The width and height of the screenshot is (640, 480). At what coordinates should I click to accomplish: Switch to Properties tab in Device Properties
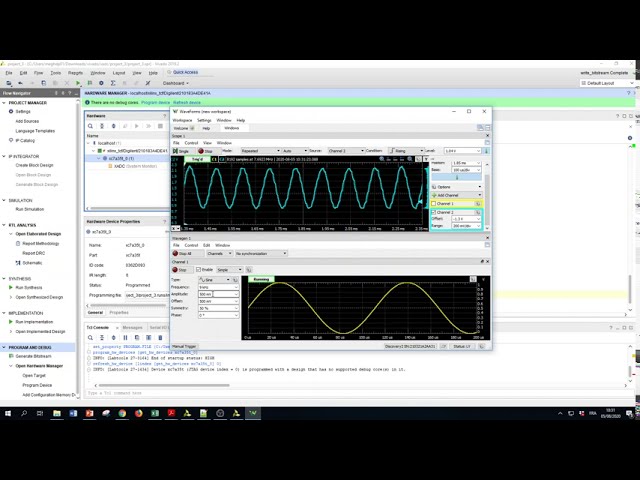[119, 313]
